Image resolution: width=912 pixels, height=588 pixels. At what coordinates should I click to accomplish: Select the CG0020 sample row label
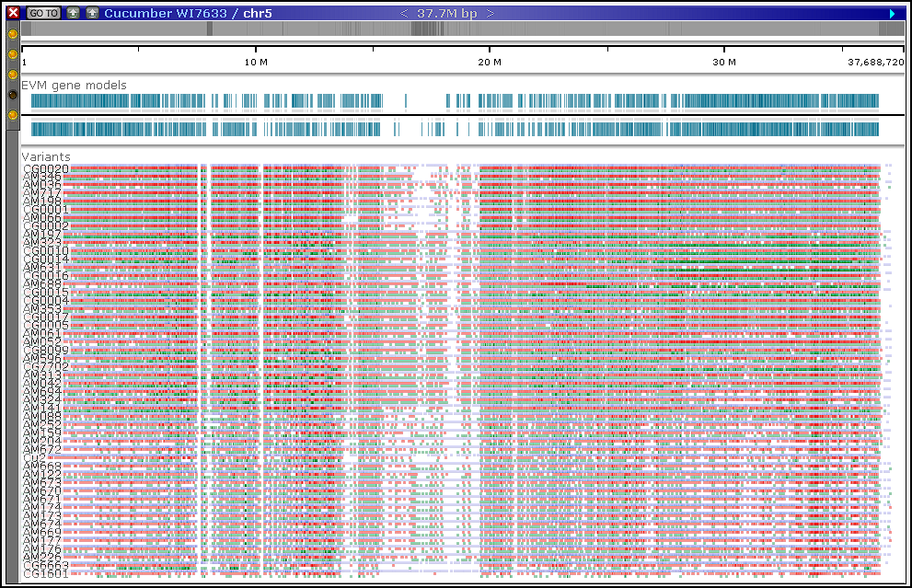pyautogui.click(x=45, y=168)
